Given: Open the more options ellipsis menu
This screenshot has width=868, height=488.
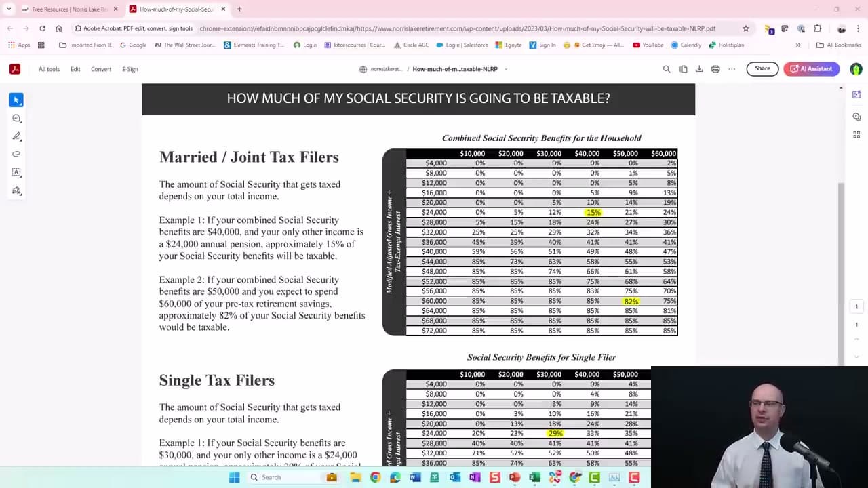Looking at the screenshot, I should coord(732,68).
